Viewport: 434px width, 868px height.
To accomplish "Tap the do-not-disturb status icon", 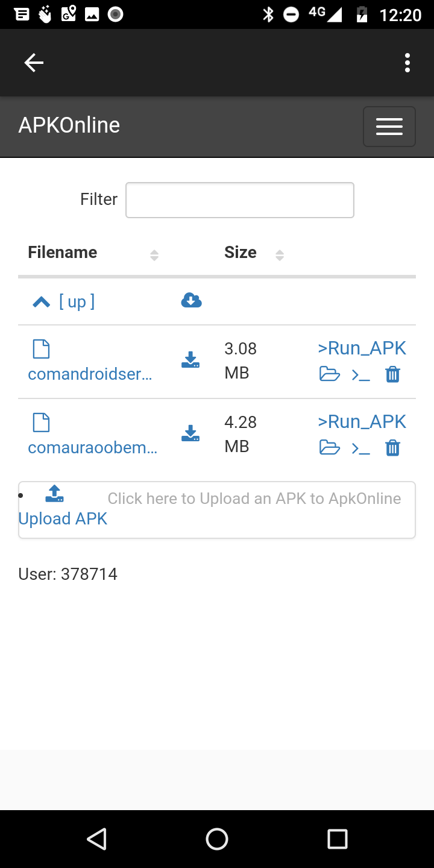I will click(x=291, y=14).
